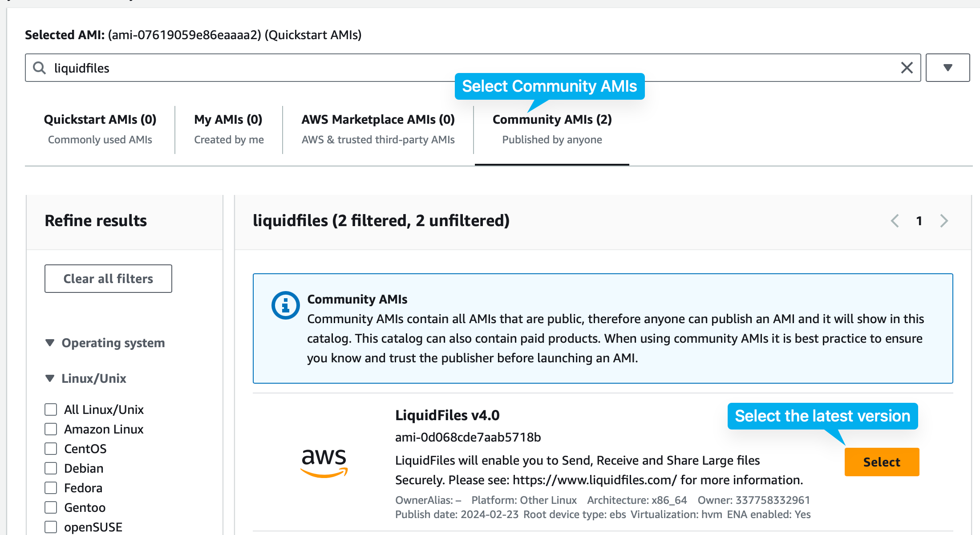The image size is (980, 535).
Task: Click the Select Community AMIs callout
Action: (x=550, y=86)
